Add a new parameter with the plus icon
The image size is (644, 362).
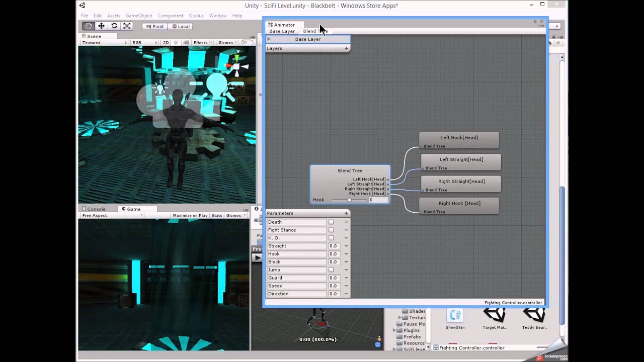coord(346,213)
